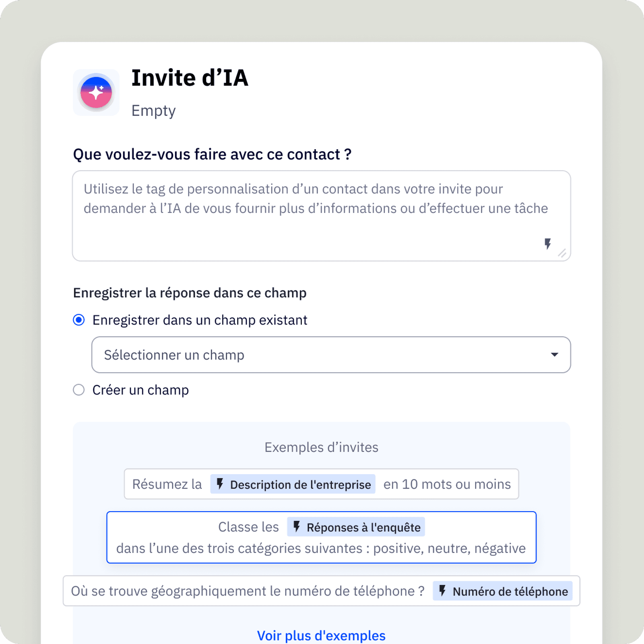Click lightning icon on Description de l'entreprise tag
644x644 pixels.
[x=220, y=484]
